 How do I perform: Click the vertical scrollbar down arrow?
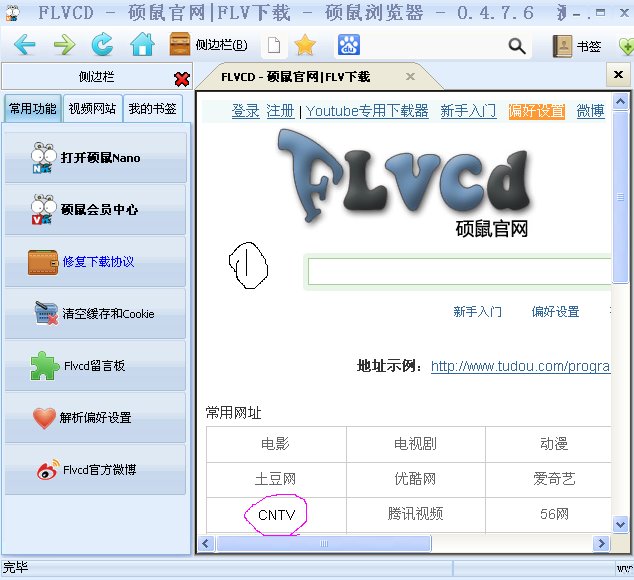coord(620,525)
